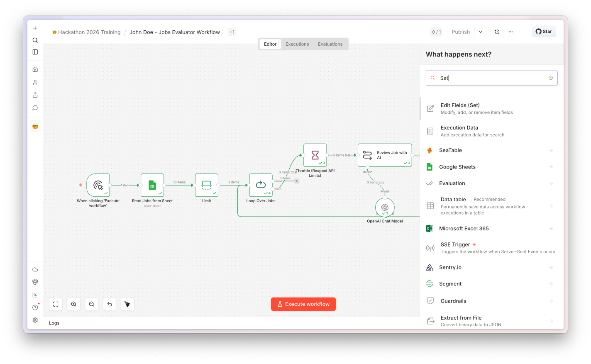Open settings gear in left sidebar
The height and width of the screenshot is (364, 591).
pyautogui.click(x=35, y=320)
